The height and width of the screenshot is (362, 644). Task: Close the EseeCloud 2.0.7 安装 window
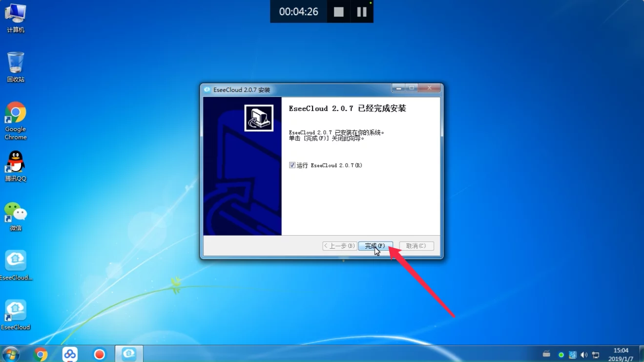pos(430,88)
